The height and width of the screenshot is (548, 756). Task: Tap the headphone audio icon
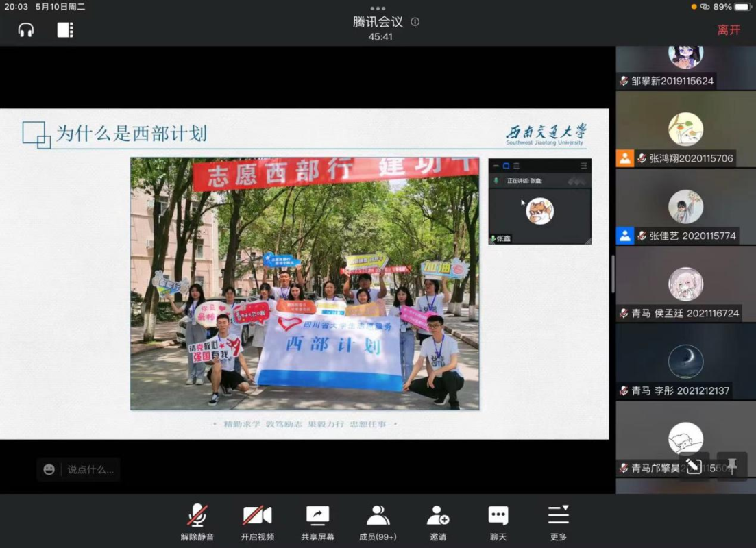pyautogui.click(x=26, y=30)
